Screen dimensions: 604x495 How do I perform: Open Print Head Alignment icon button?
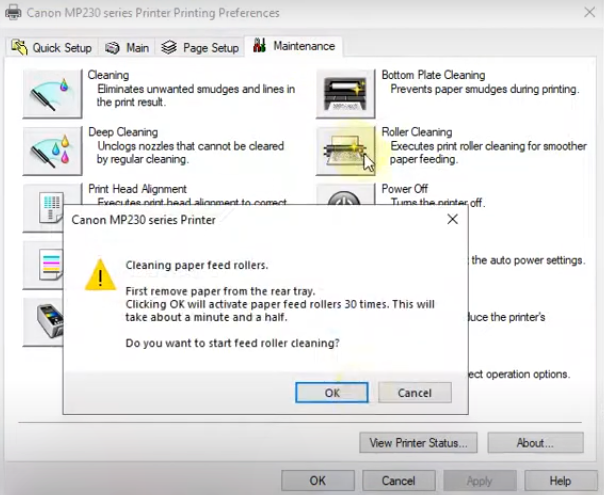pos(43,207)
